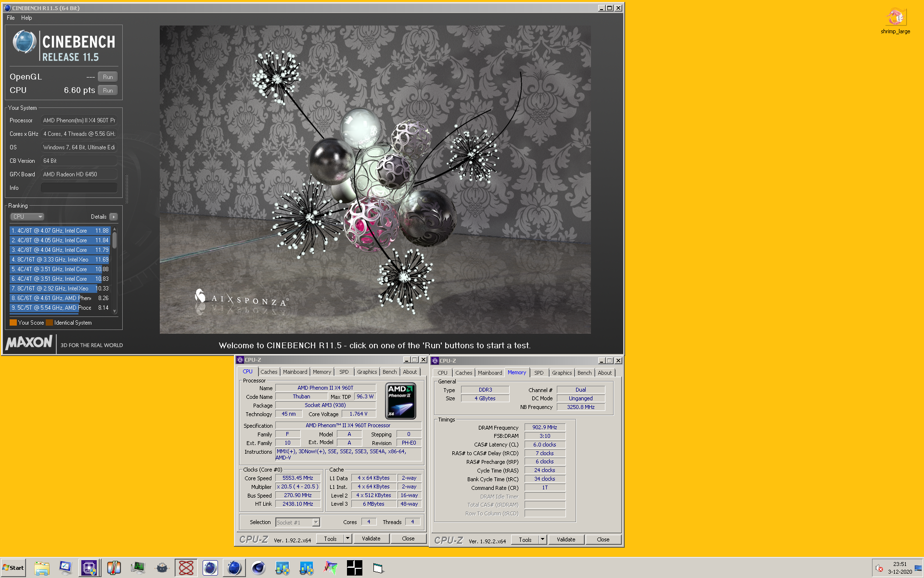Click the AMD Phenom II processor logo
924x578 pixels.
[x=400, y=401]
